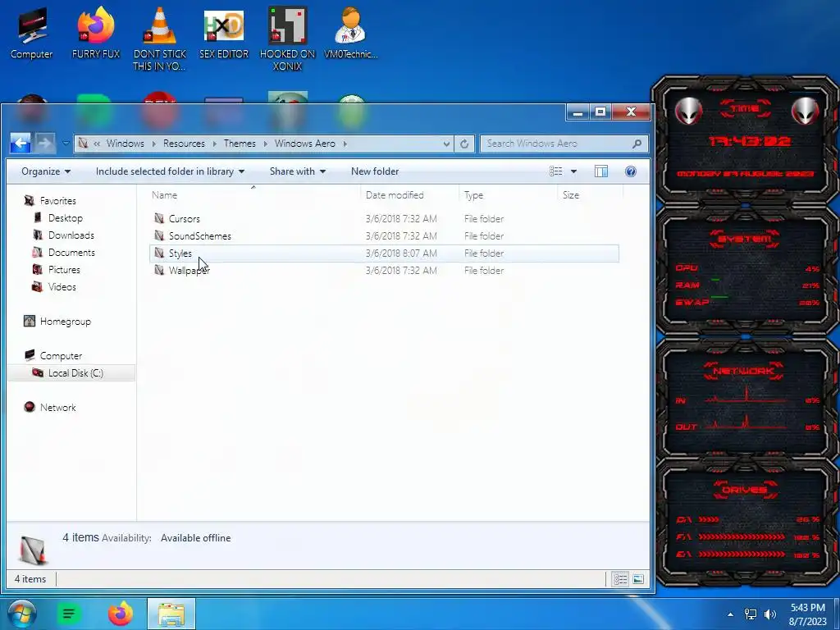Open the volume speaker tray icon

(770, 614)
